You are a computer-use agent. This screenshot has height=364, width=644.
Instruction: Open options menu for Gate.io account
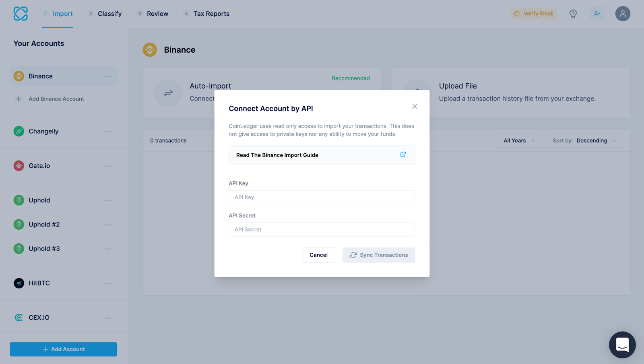click(x=109, y=166)
